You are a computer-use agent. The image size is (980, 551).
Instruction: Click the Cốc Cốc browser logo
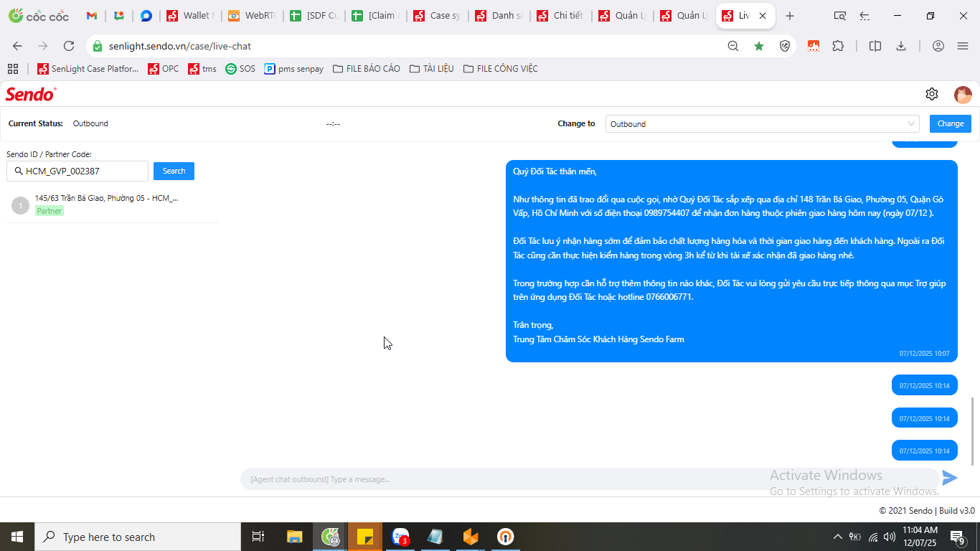pyautogui.click(x=39, y=16)
